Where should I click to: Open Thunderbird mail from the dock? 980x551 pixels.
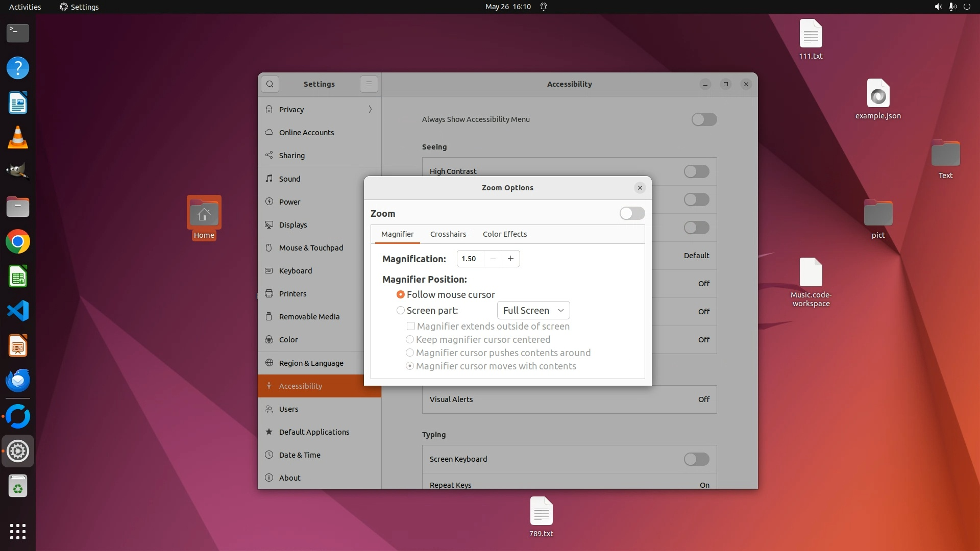[18, 381]
